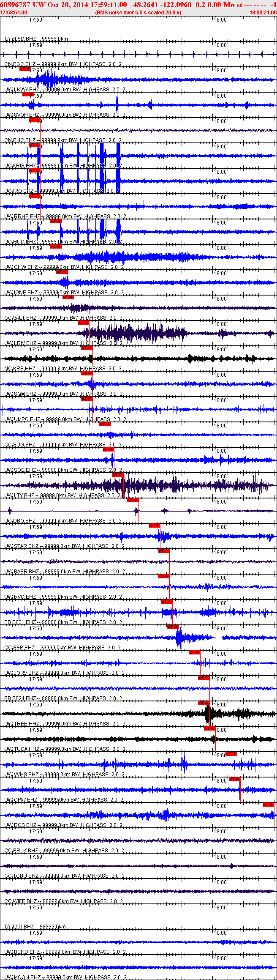Click the end time label 18:00:21.00

(x=263, y=13)
